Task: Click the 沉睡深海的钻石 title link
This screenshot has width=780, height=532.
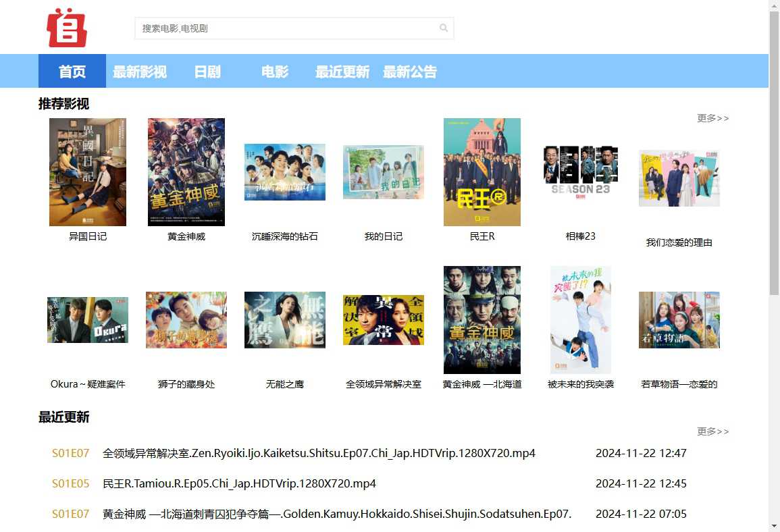Action: click(x=284, y=237)
